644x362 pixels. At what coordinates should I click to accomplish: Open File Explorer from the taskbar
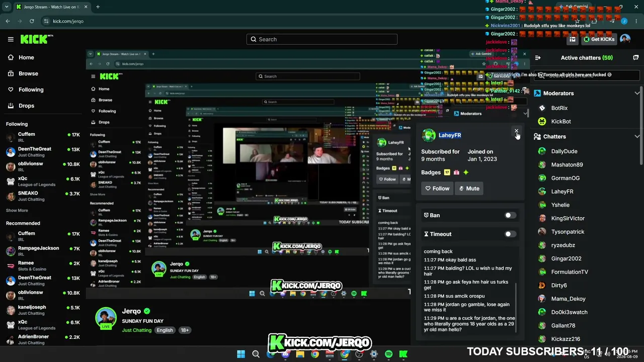(x=300, y=354)
